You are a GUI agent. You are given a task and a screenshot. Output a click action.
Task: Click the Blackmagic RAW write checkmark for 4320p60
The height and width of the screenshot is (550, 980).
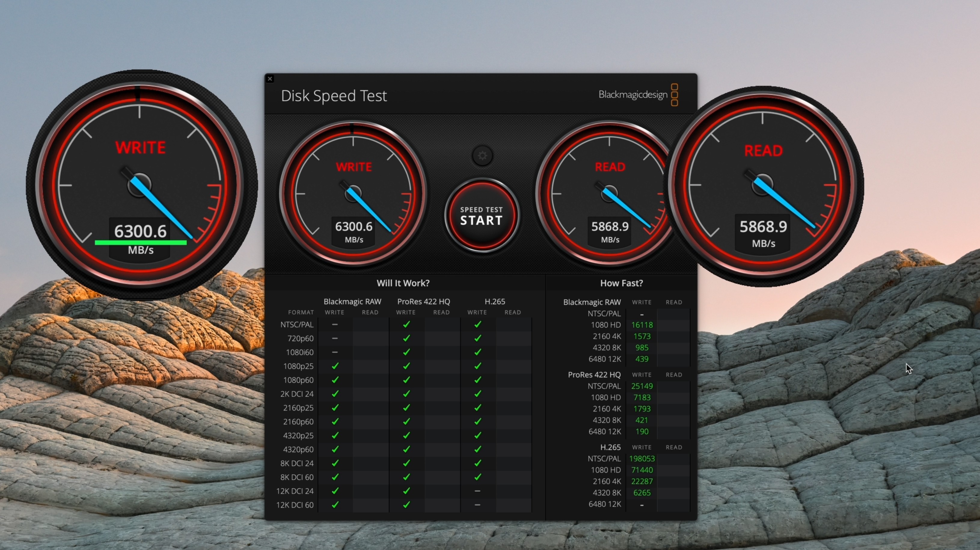click(x=335, y=449)
